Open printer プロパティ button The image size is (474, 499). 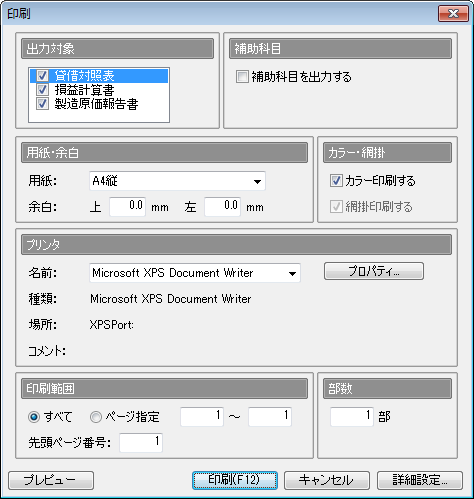tap(374, 271)
